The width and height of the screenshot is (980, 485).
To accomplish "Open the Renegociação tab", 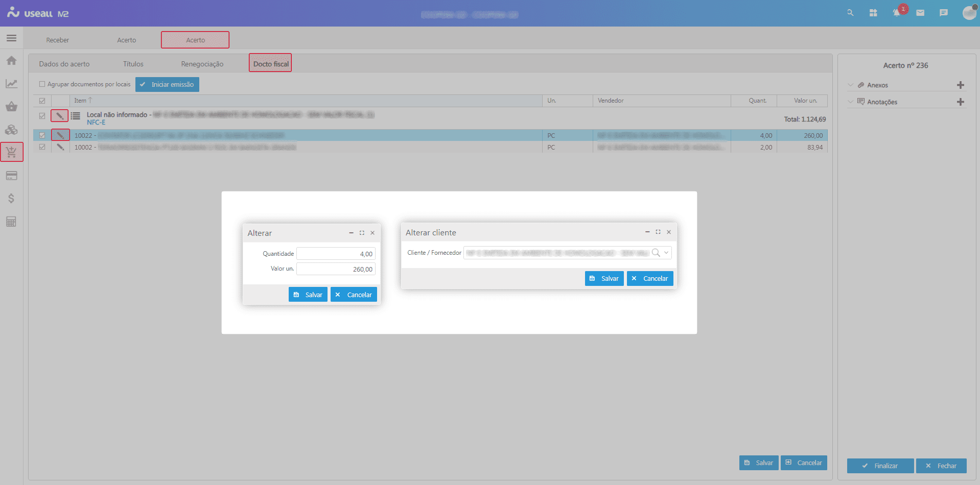I will coord(202,64).
